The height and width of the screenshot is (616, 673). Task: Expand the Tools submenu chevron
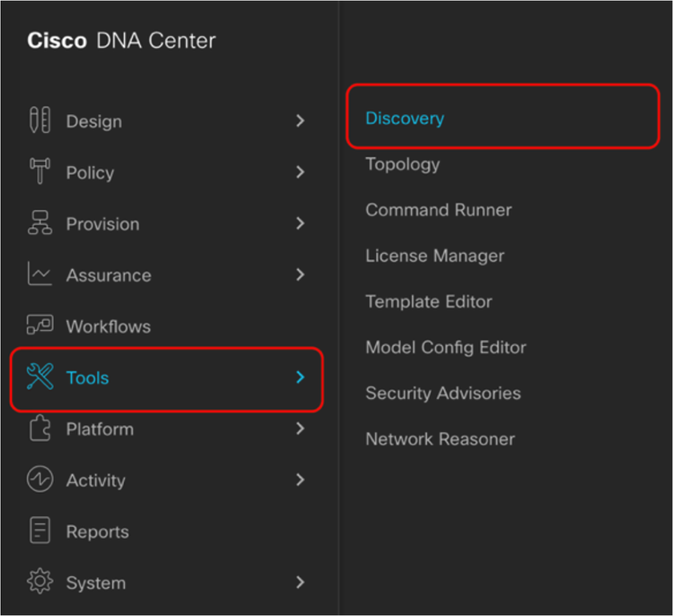(301, 378)
